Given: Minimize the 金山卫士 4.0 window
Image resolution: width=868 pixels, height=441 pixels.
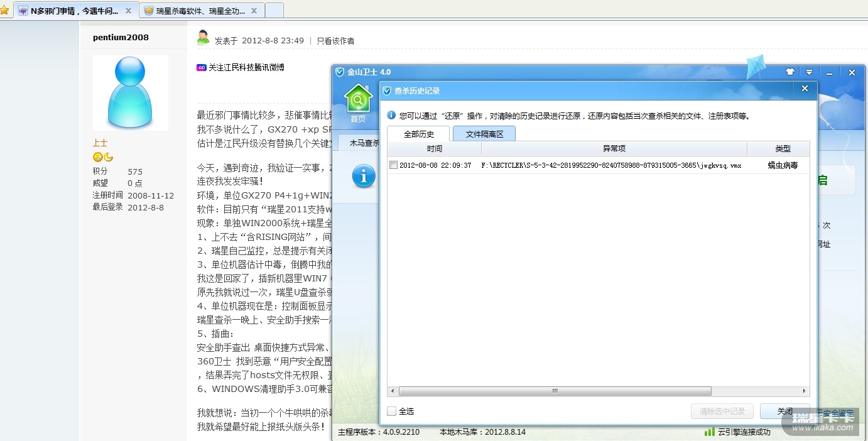Looking at the screenshot, I should tap(830, 72).
